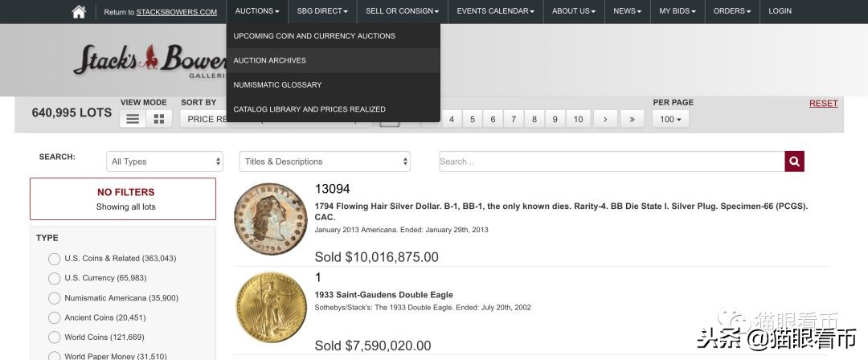Open the Orders menu
Screen dimensions: 868x360
[732, 11]
